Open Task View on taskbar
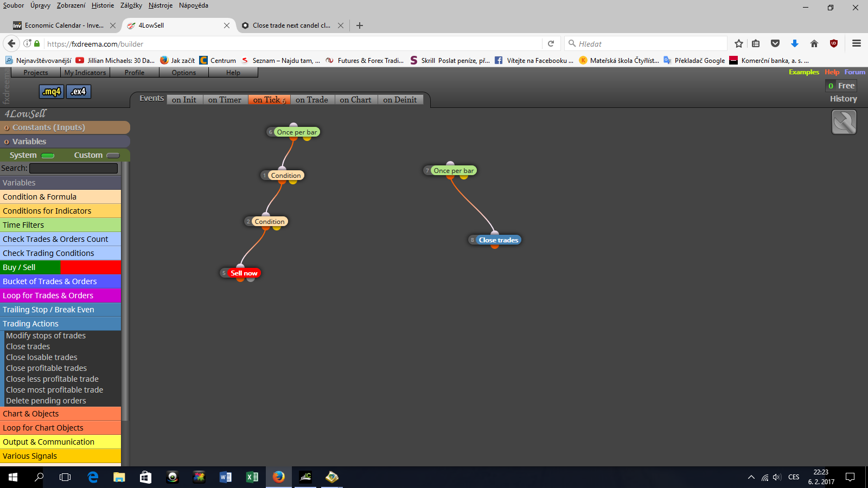 pyautogui.click(x=65, y=477)
